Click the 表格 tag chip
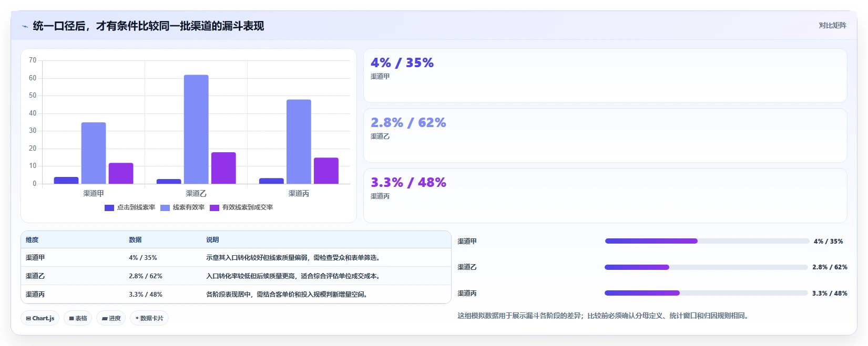The image size is (868, 346). coord(78,318)
